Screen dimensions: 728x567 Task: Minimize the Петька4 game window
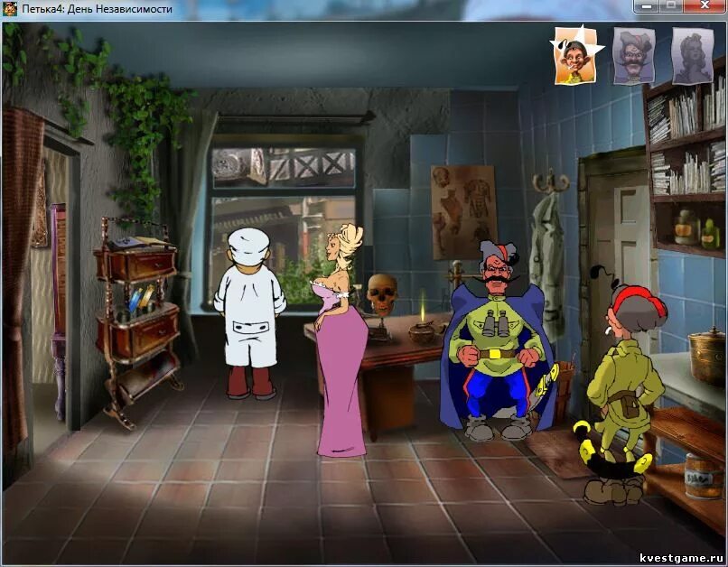click(x=649, y=6)
